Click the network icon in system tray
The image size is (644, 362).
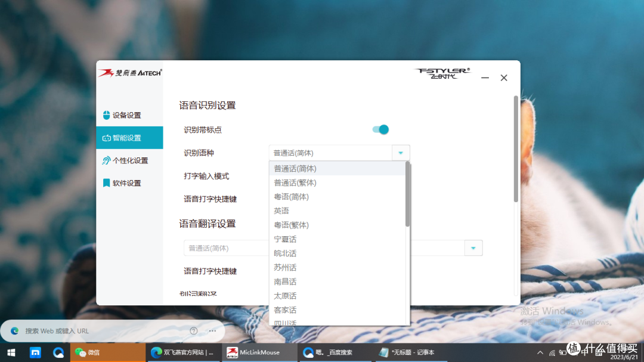click(x=552, y=353)
